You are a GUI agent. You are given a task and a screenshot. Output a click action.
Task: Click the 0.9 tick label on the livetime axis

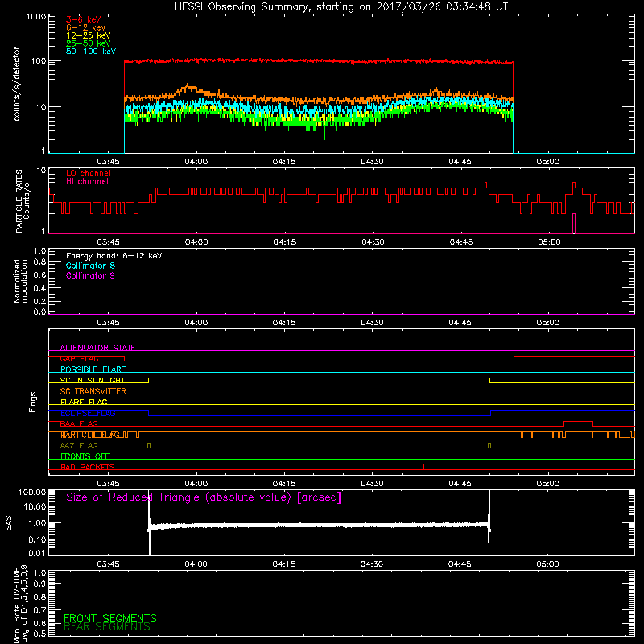pos(39,584)
